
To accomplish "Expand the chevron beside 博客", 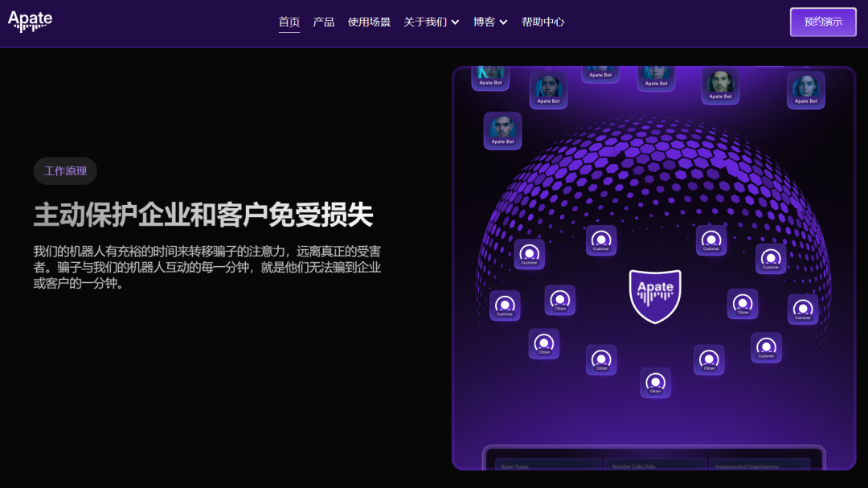I will (x=503, y=23).
